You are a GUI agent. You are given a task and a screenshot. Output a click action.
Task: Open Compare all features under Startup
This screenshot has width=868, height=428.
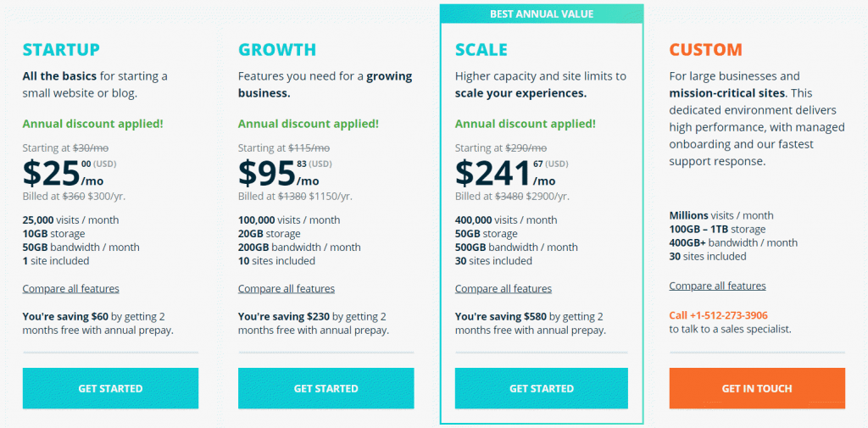point(71,289)
